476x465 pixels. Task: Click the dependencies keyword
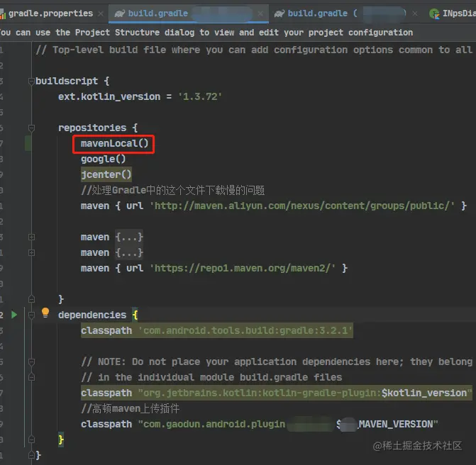click(x=92, y=315)
